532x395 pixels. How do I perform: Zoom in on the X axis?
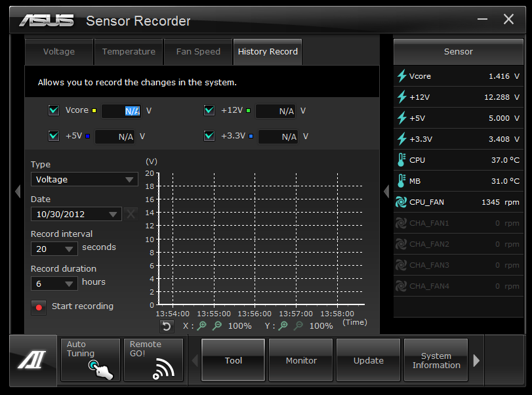coord(202,326)
